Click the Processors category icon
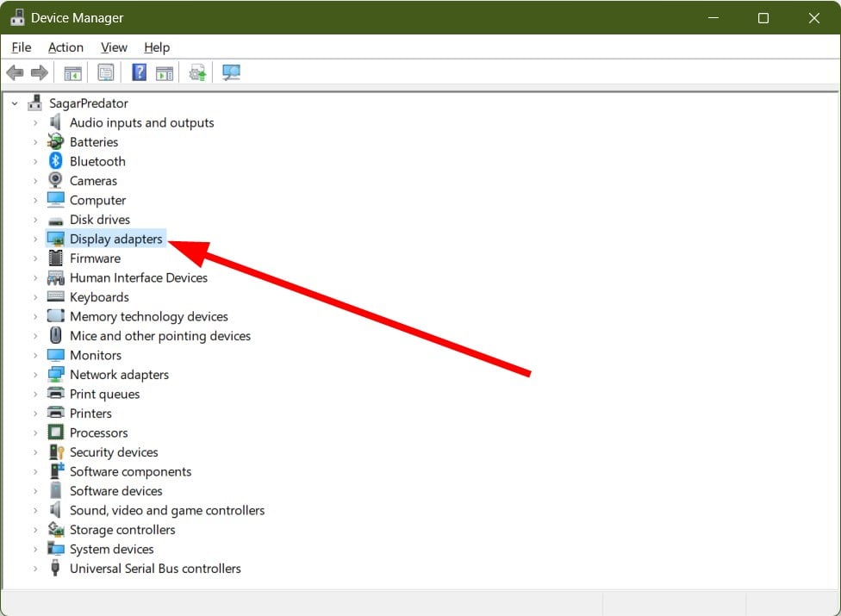Image resolution: width=841 pixels, height=616 pixels. (x=55, y=432)
